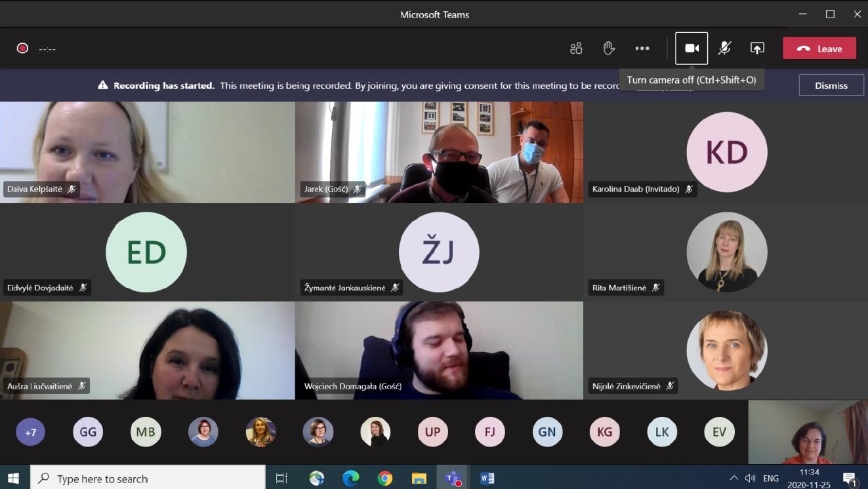
Task: Turn camera off in toolbar
Action: tap(692, 49)
